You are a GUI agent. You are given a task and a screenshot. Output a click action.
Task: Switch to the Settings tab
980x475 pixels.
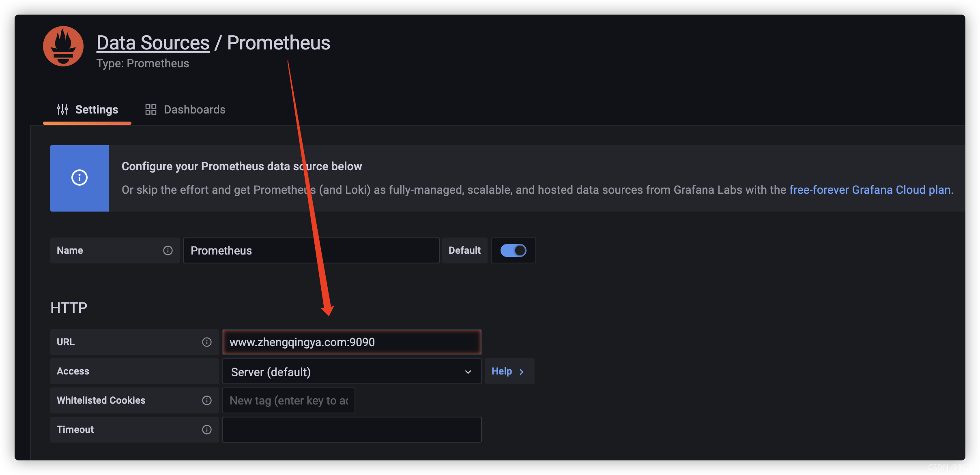(x=87, y=109)
